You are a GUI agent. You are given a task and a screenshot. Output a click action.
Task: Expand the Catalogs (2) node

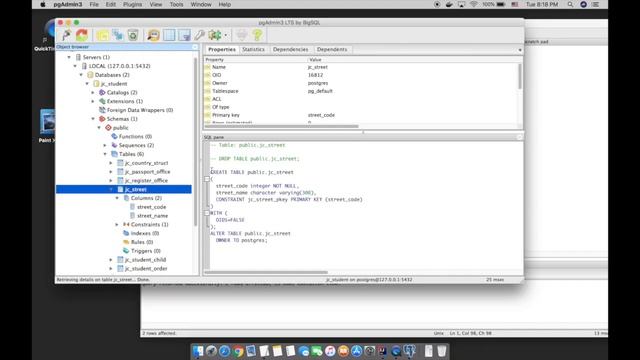(x=93, y=93)
